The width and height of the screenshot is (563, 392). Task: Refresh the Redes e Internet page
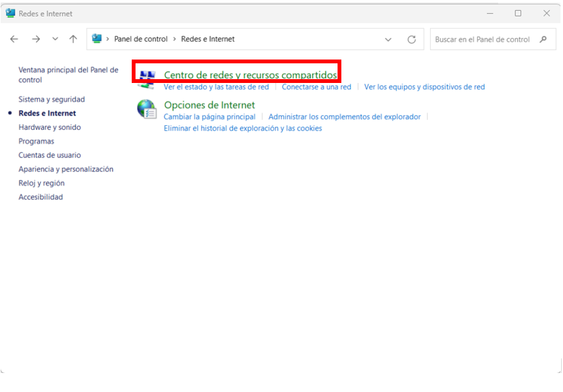(412, 39)
